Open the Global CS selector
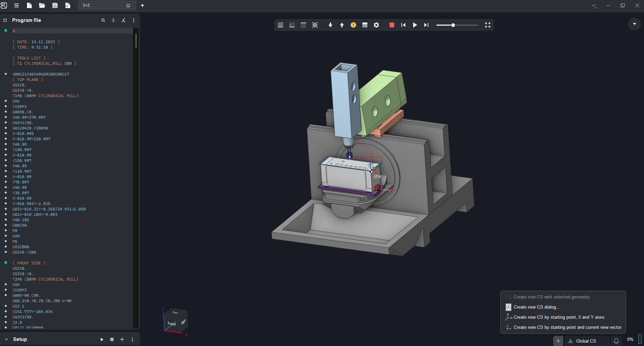The height and width of the screenshot is (346, 644). click(x=586, y=341)
